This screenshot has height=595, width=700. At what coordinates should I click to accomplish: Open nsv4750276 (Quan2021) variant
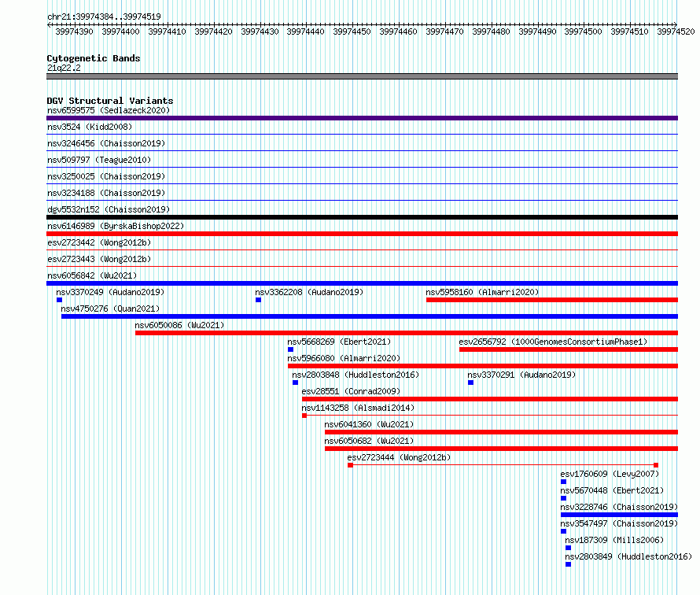110,309
